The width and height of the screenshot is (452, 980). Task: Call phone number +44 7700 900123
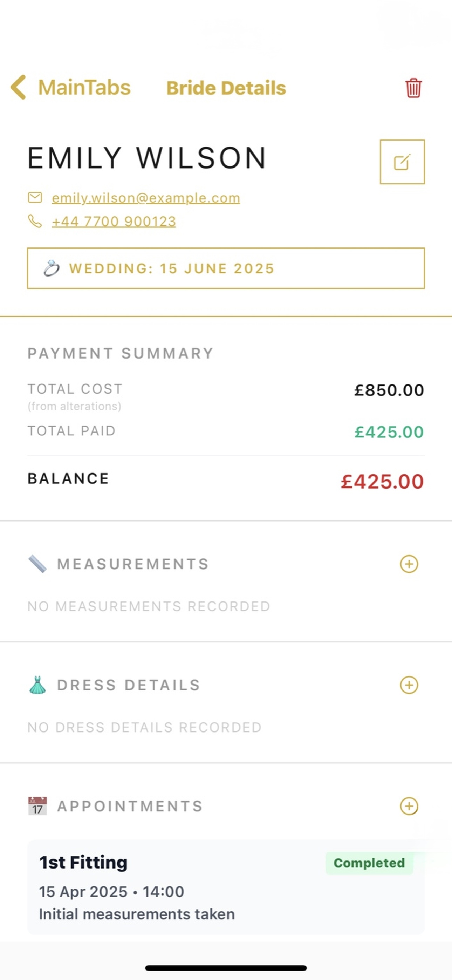point(114,222)
